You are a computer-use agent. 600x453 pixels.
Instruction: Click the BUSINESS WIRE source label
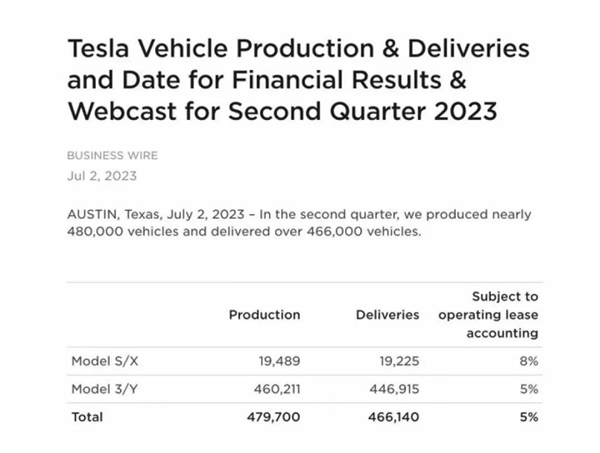point(112,155)
